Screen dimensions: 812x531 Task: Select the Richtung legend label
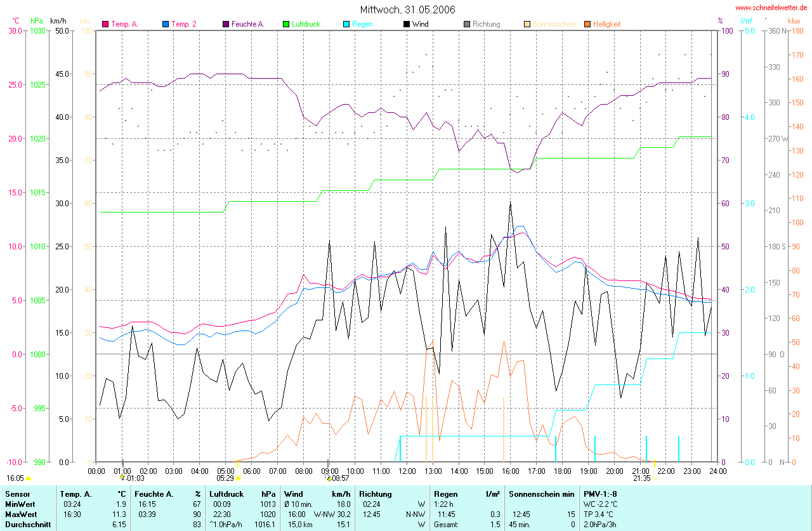point(487,24)
